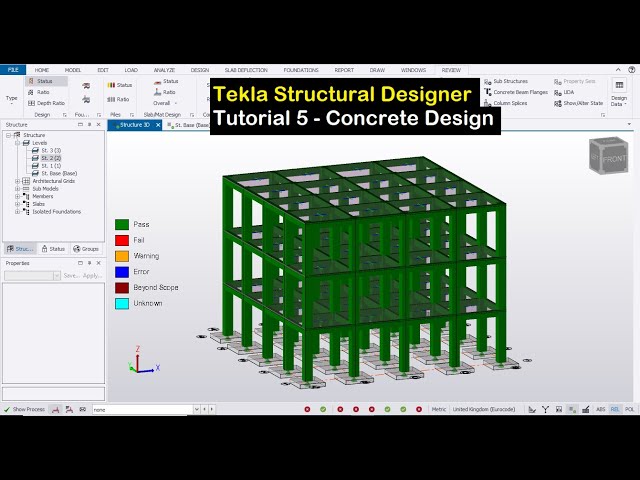
Task: Click the lower Foundations review icon
Action: coord(86,100)
